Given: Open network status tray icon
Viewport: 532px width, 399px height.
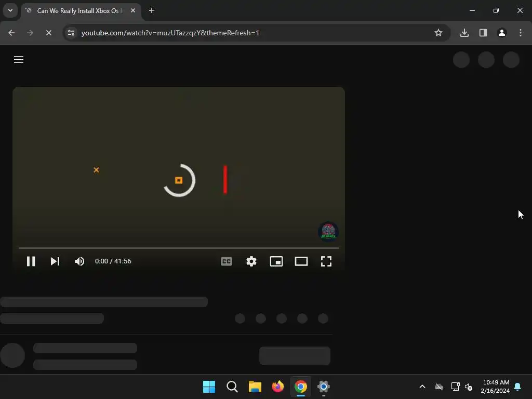Looking at the screenshot, I should pyautogui.click(x=455, y=387).
